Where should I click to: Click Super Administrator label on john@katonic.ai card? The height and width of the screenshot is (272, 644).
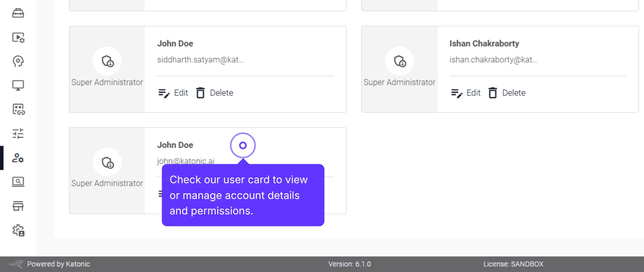click(x=107, y=183)
